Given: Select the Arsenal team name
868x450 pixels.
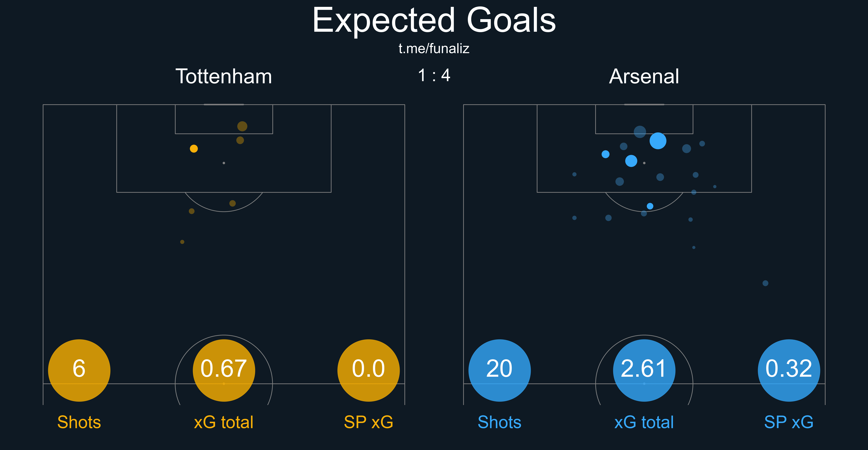Looking at the screenshot, I should pyautogui.click(x=644, y=76).
